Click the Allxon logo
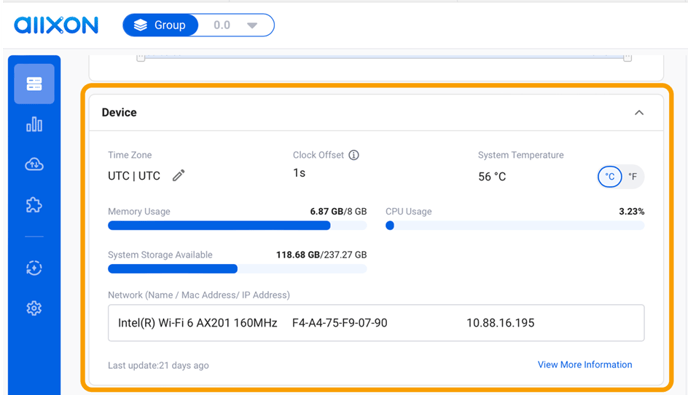The height and width of the screenshot is (395, 688). pos(56,25)
